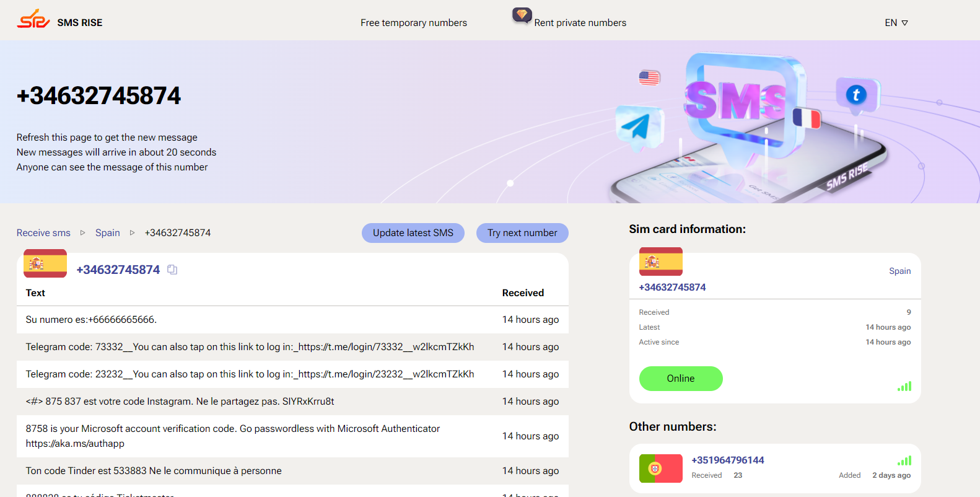Viewport: 980px width, 497px height.
Task: Click the +34632745874 number in the table header
Action: [118, 270]
